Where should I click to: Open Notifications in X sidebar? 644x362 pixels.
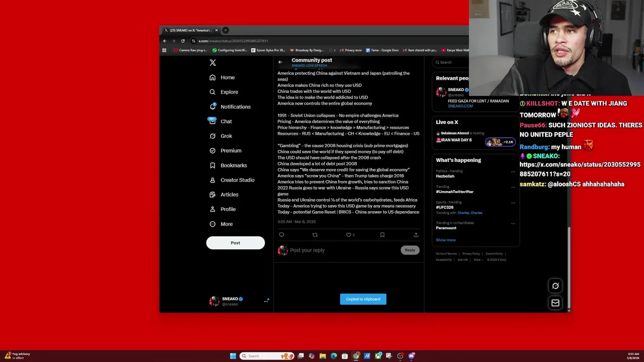(230, 107)
